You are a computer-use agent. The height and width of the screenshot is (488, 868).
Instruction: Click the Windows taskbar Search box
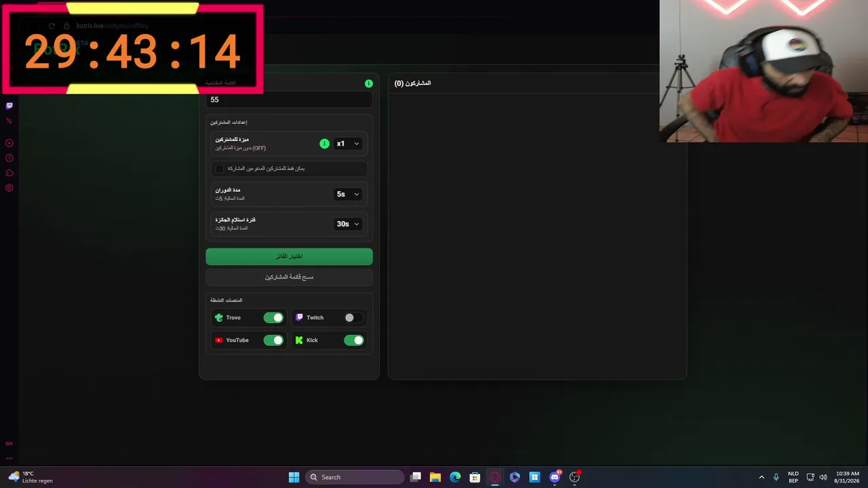coord(355,477)
